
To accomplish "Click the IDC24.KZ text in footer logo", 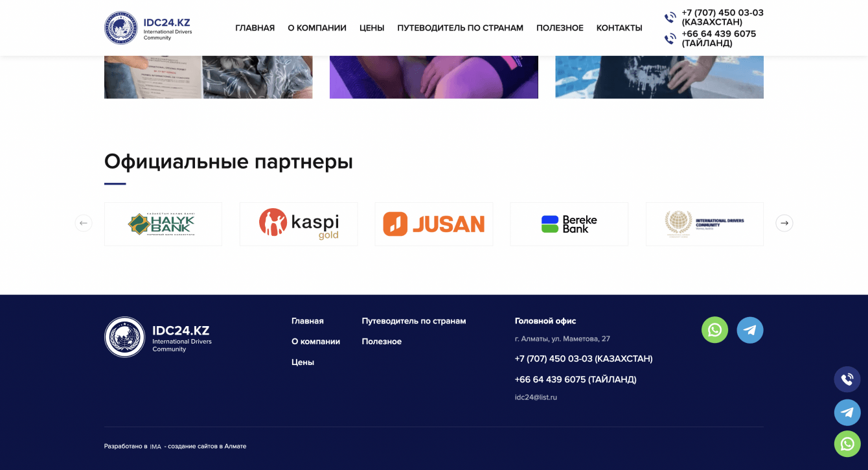I will 181,331.
